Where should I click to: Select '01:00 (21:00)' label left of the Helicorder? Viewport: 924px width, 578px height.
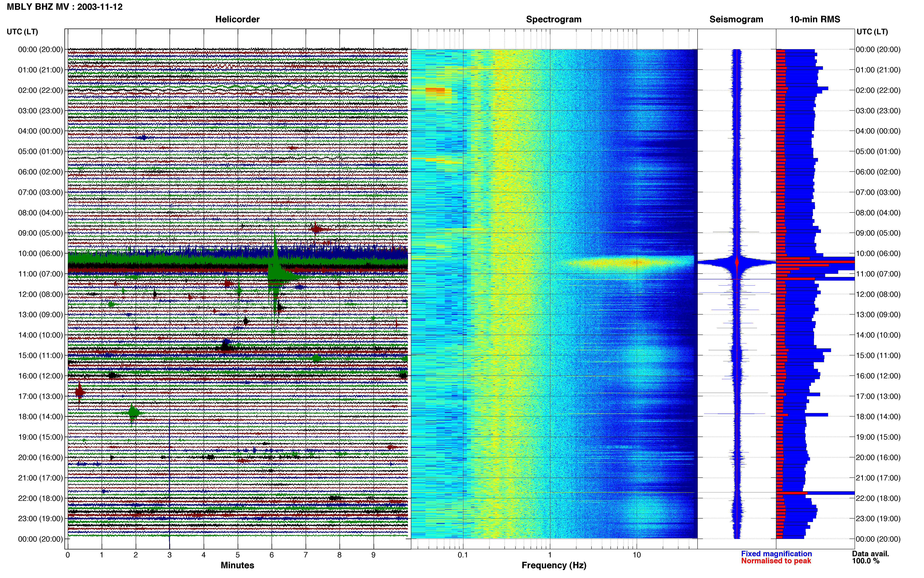40,70
